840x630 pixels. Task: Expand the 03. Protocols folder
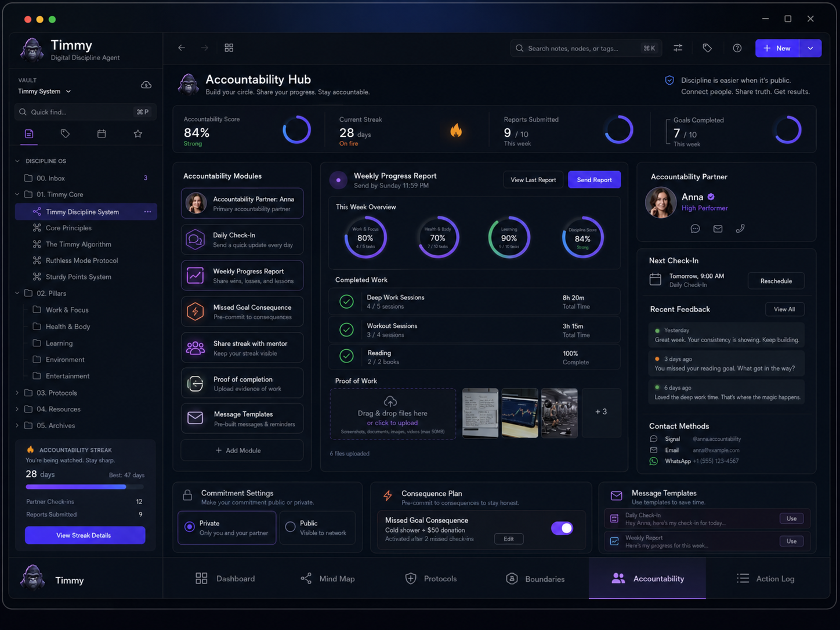click(x=17, y=393)
